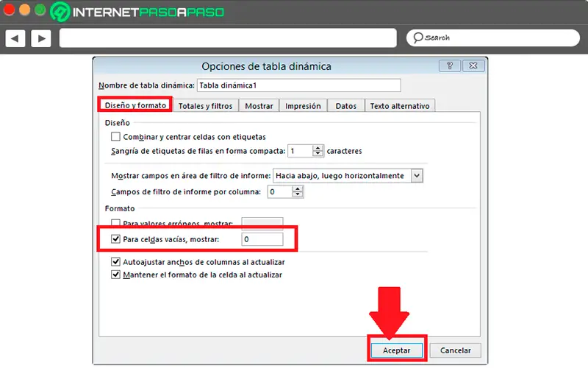Click the search magnifier icon
Image resolution: width=588 pixels, height=368 pixels.
pyautogui.click(x=417, y=38)
